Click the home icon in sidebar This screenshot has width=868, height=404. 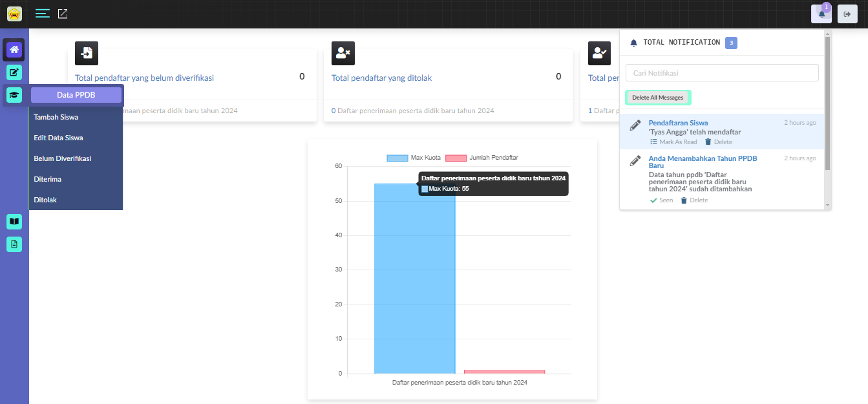click(x=14, y=50)
